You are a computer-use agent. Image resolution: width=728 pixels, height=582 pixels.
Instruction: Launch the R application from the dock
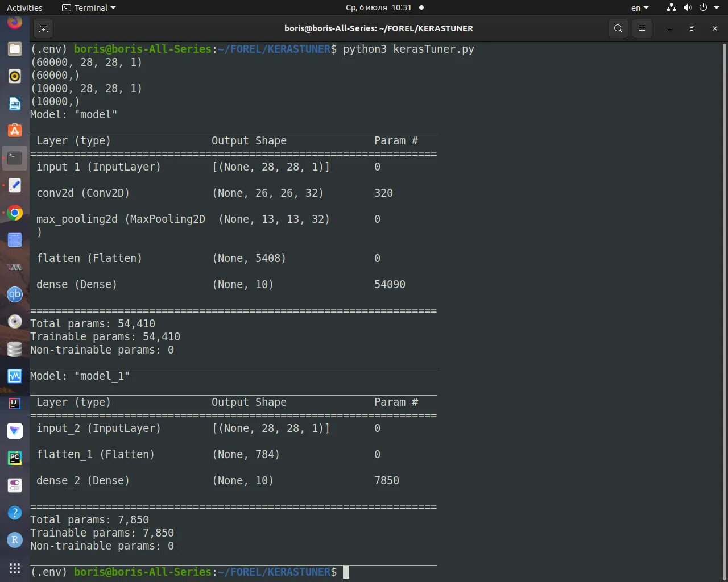(15, 540)
